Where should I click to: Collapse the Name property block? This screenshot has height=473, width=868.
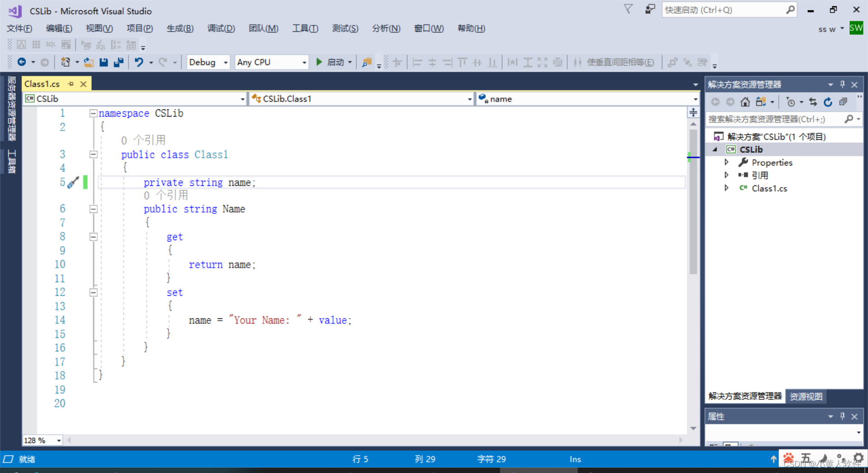click(93, 209)
